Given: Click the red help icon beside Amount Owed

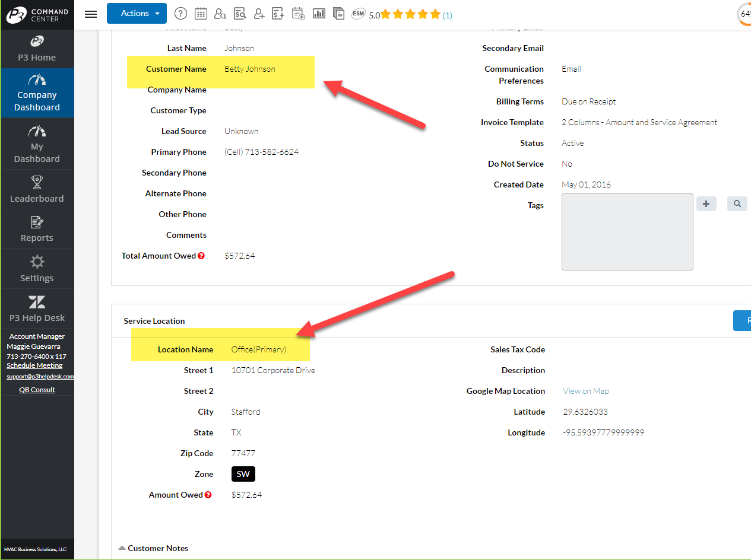Looking at the screenshot, I should coord(208,495).
